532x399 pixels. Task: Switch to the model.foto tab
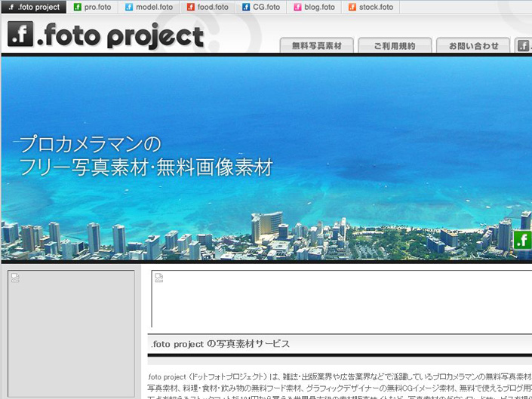149,7
